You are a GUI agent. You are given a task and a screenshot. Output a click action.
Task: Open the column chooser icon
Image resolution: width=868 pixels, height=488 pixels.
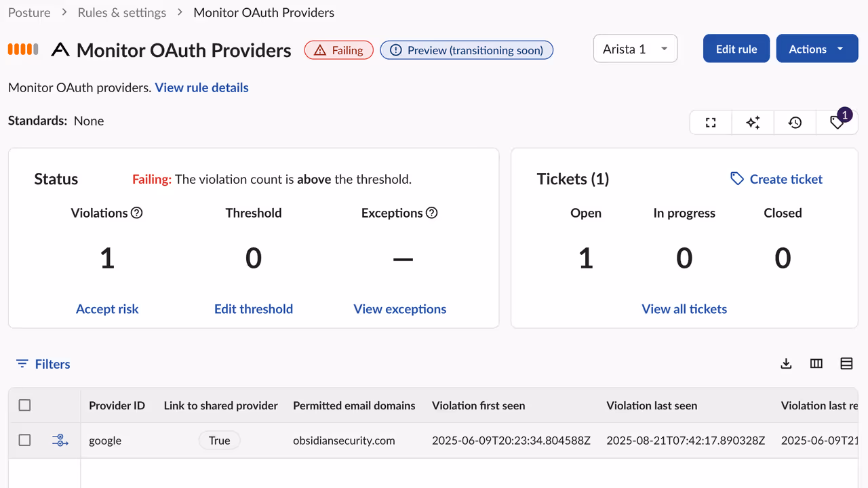coord(816,364)
